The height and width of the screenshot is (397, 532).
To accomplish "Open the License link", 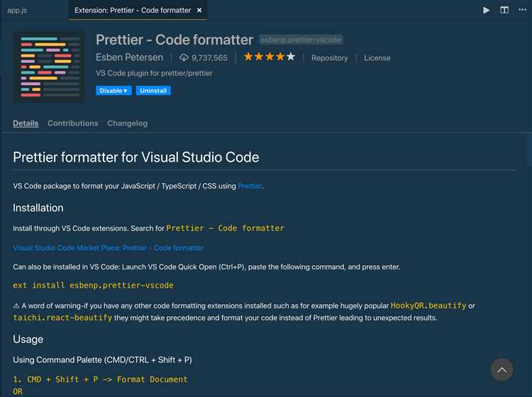I will click(x=377, y=58).
